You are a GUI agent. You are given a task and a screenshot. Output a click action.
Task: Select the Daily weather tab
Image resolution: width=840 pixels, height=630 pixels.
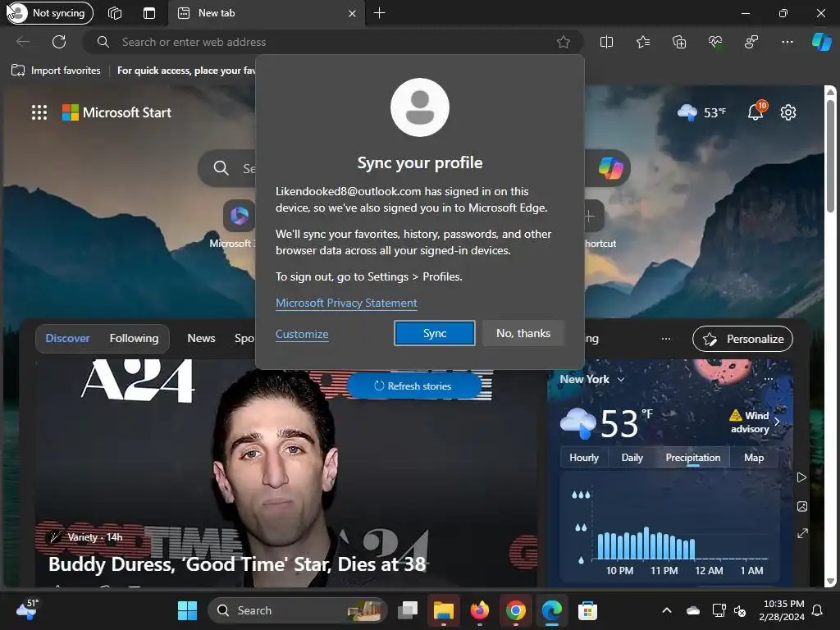click(x=632, y=458)
